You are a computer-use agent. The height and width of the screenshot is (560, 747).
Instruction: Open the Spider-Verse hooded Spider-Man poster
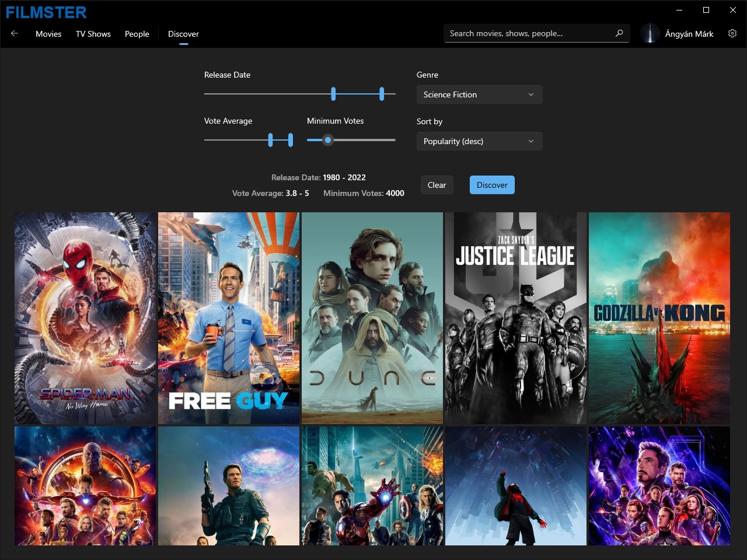516,486
